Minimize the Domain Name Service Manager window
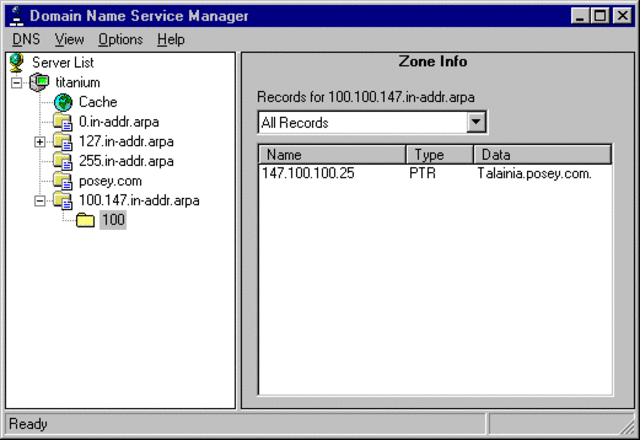The image size is (640, 440). [579, 16]
